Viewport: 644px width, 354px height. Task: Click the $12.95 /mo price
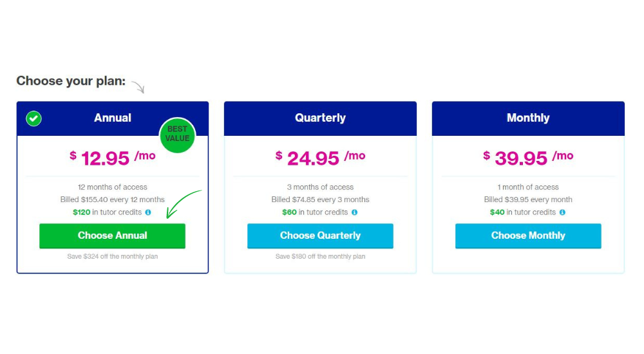[x=112, y=158]
